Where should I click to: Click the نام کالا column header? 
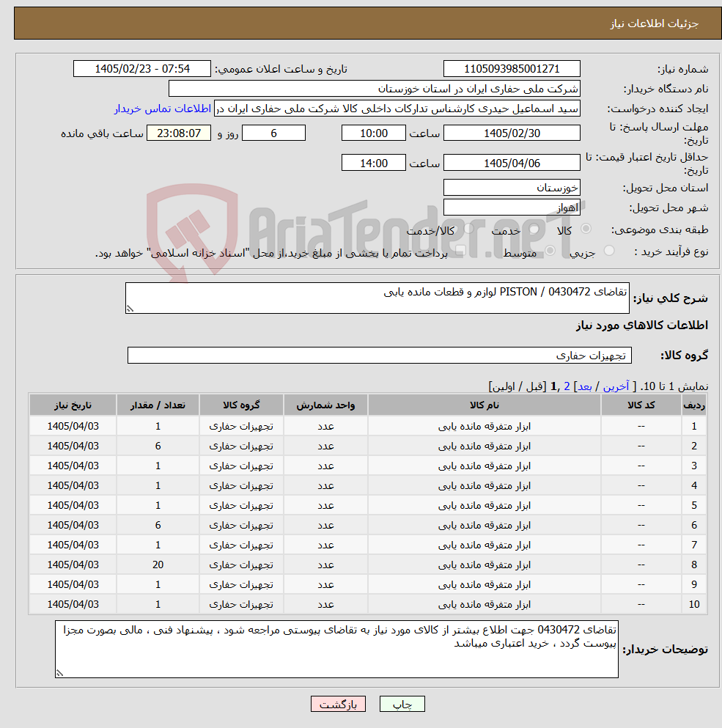coord(485,405)
